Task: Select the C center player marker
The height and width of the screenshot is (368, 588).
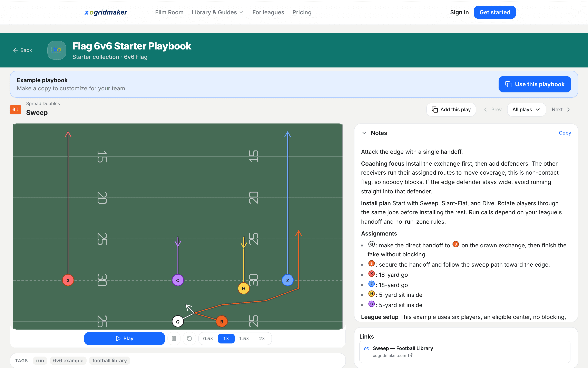Action: point(178,280)
